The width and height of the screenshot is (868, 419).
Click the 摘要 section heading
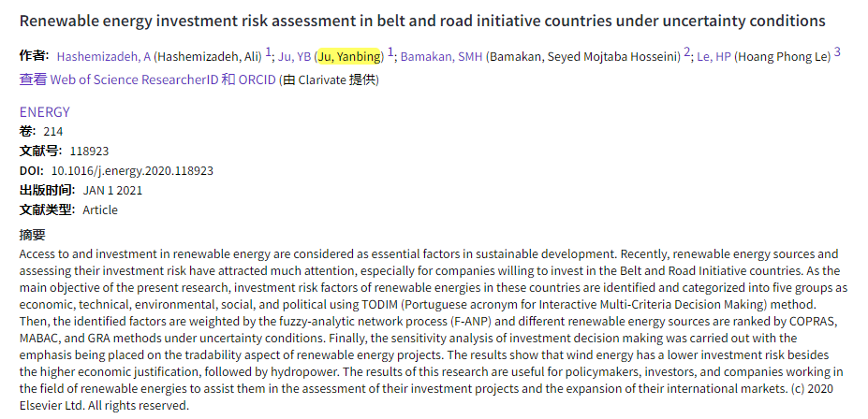(32, 234)
